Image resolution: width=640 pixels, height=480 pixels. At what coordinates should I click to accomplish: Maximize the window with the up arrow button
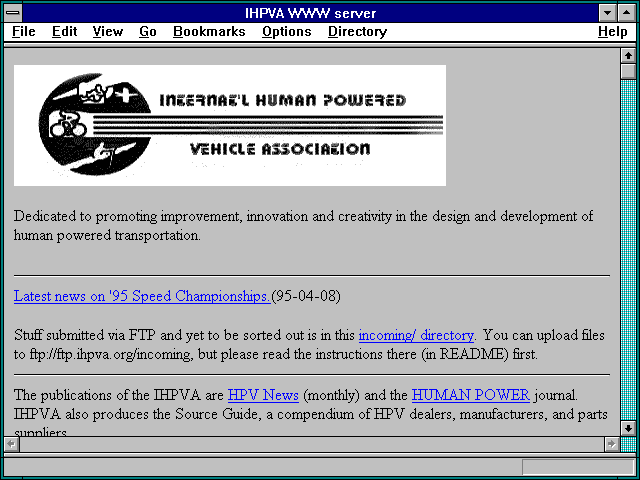tap(626, 13)
